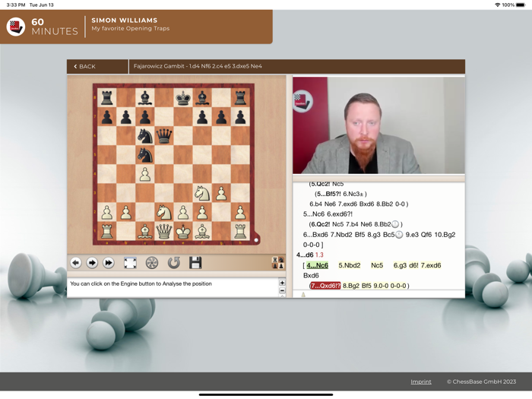Tap the Wi-Fi status icon

tap(497, 5)
